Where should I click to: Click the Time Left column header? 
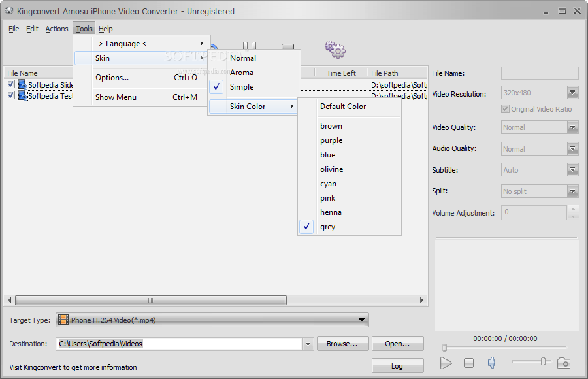[341, 73]
